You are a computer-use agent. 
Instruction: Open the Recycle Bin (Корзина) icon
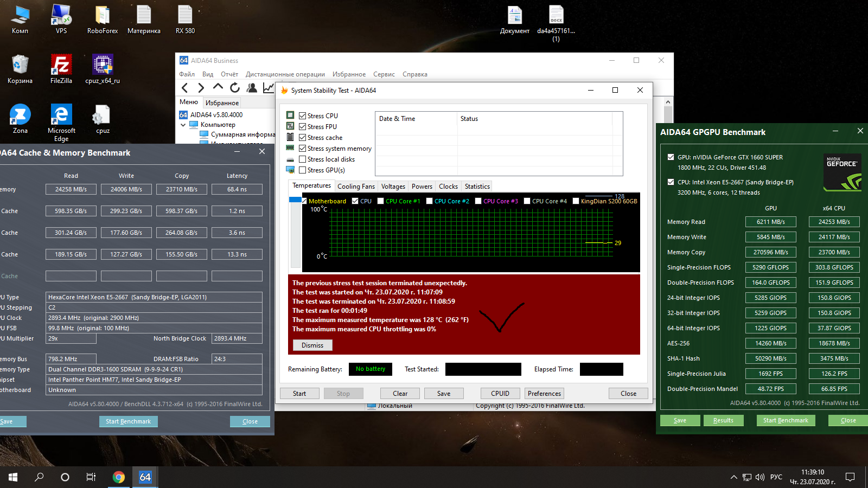point(20,69)
